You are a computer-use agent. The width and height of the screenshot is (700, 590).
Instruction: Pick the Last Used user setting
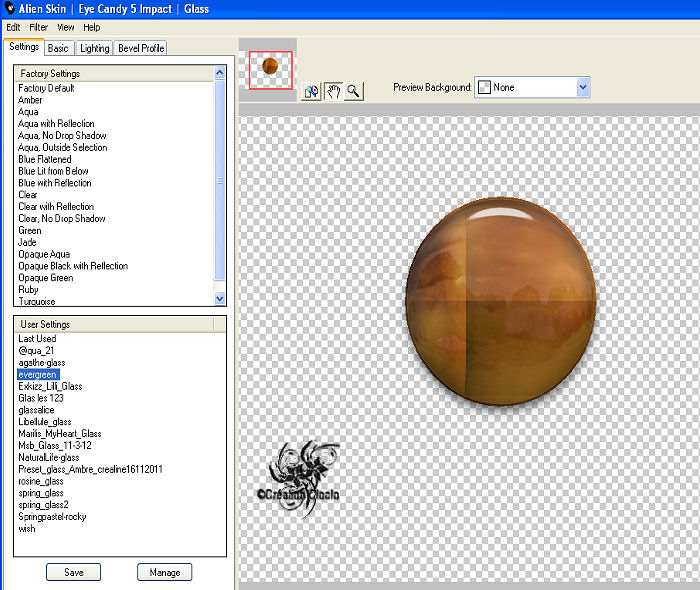37,339
